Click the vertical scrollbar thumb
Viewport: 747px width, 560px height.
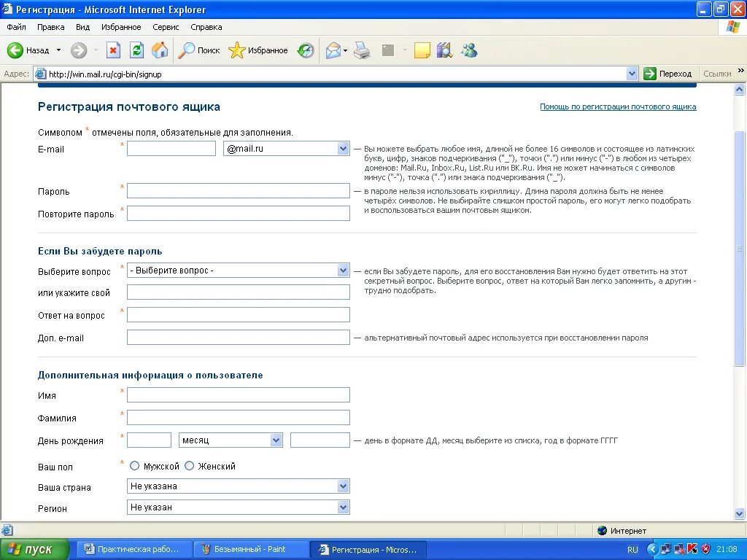click(740, 248)
